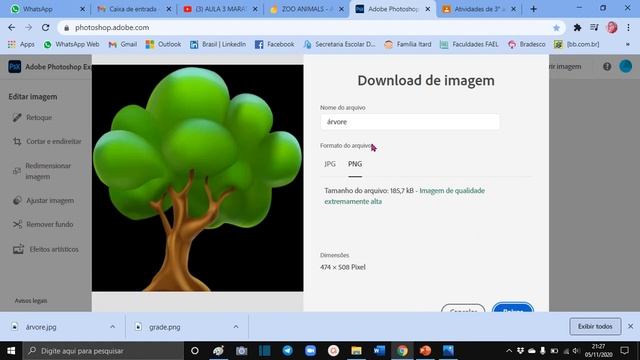640x360 pixels.
Task: Click the tree image preview
Action: pos(198,178)
